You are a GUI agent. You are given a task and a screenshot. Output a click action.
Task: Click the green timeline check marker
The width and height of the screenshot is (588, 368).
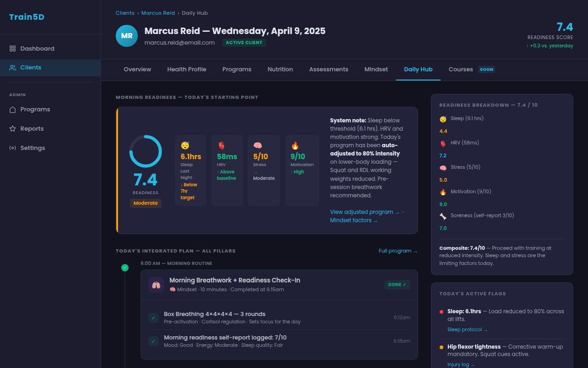pyautogui.click(x=125, y=268)
